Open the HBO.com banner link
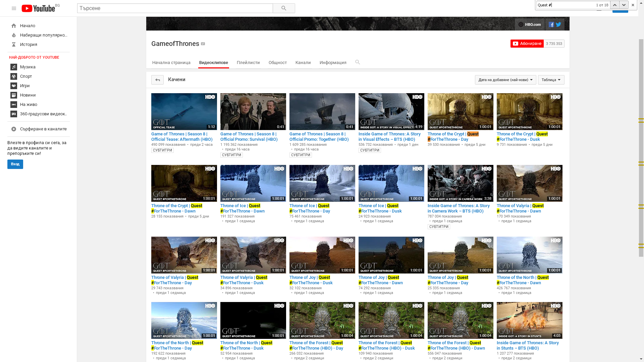 530,24
